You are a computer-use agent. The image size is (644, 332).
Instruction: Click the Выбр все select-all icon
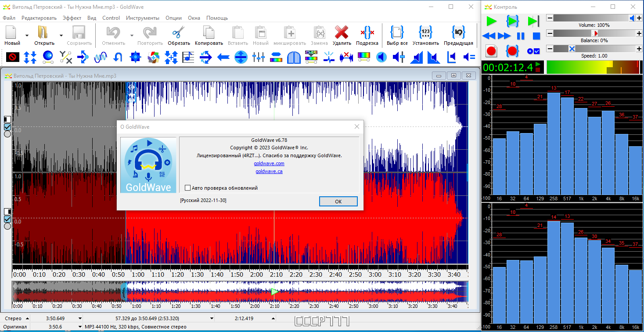397,32
